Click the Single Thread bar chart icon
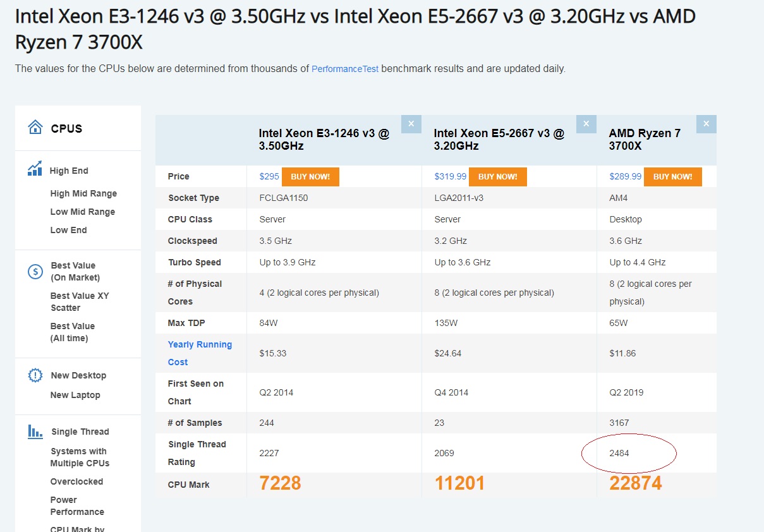764x532 pixels. 35,432
